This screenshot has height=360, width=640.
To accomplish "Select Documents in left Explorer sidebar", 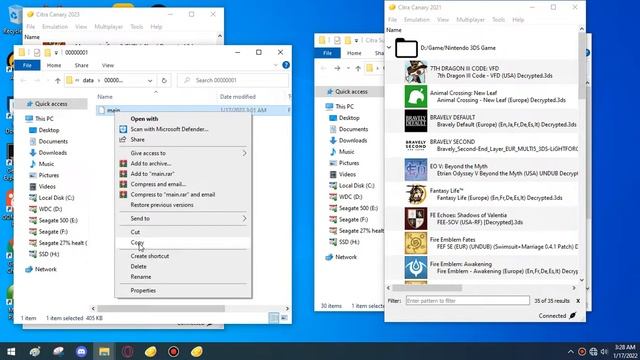I will coord(53,141).
